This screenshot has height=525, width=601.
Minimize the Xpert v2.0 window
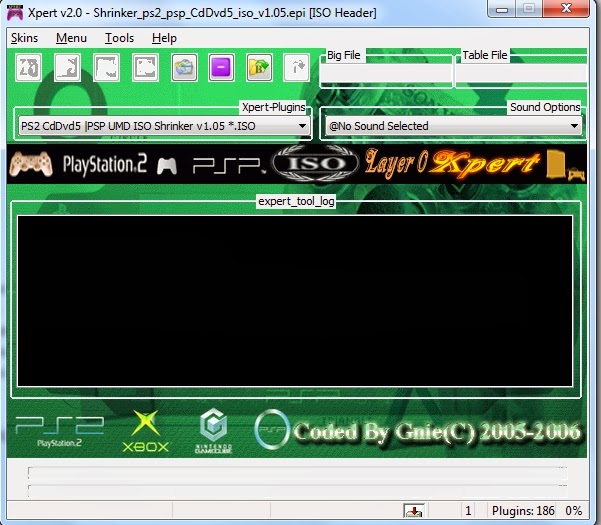502,9
